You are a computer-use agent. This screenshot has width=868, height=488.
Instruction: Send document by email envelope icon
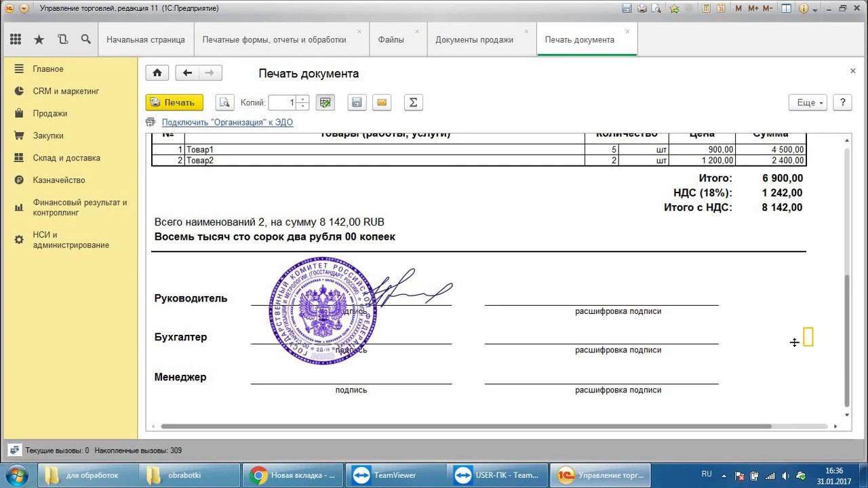382,102
